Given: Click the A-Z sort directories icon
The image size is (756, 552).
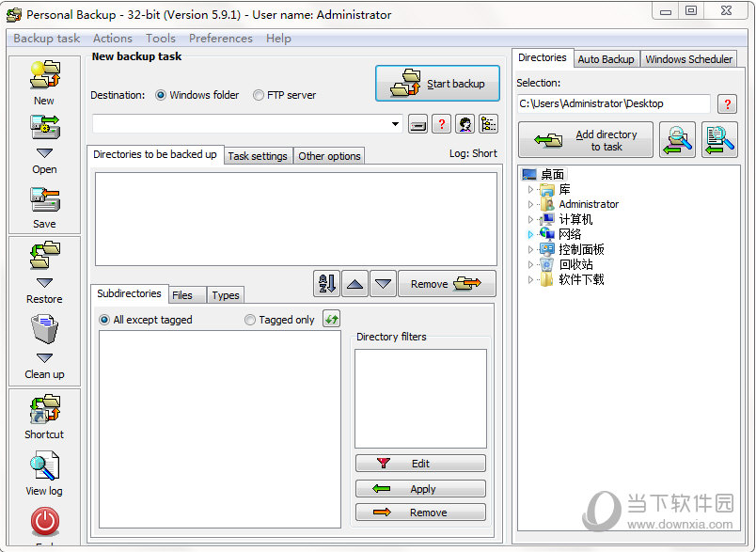Looking at the screenshot, I should [x=327, y=283].
